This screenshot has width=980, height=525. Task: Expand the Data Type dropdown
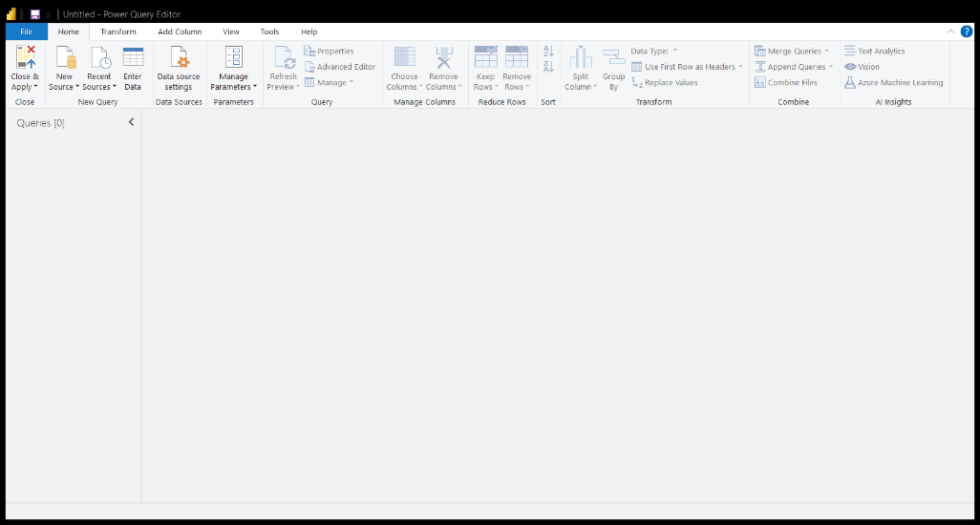[675, 52]
